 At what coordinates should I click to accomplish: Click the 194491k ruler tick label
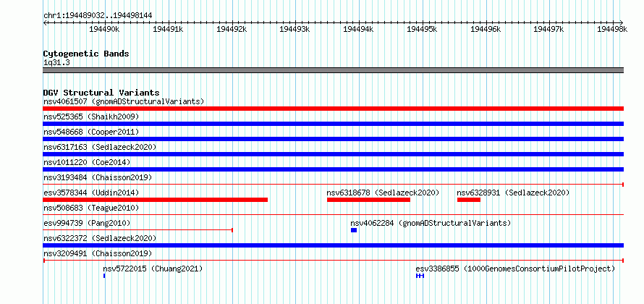(x=168, y=29)
